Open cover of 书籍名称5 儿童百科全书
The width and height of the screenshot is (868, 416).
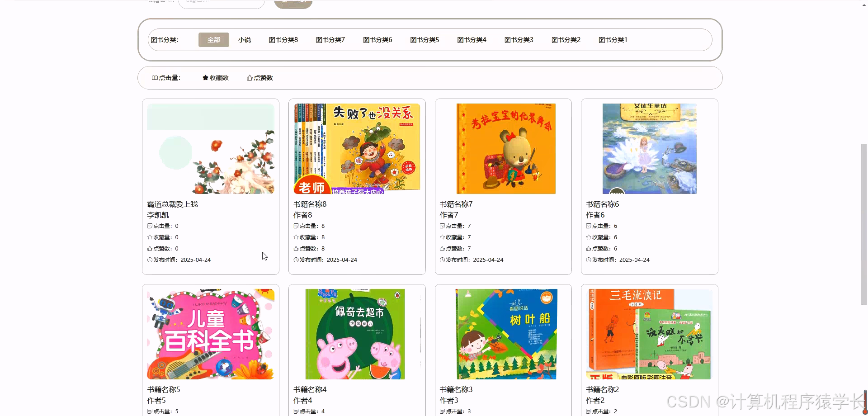[211, 334]
